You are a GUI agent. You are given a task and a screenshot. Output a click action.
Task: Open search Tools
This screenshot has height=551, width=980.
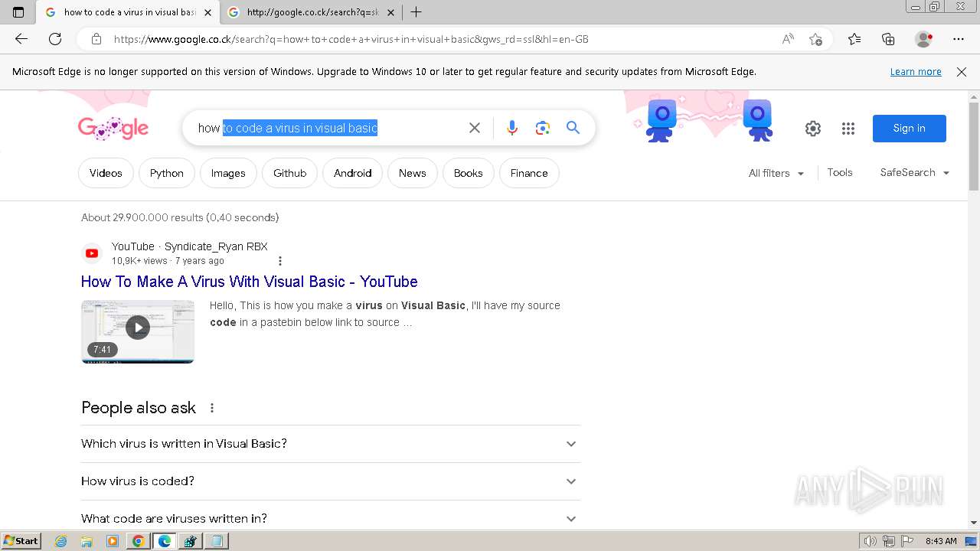[x=840, y=173]
